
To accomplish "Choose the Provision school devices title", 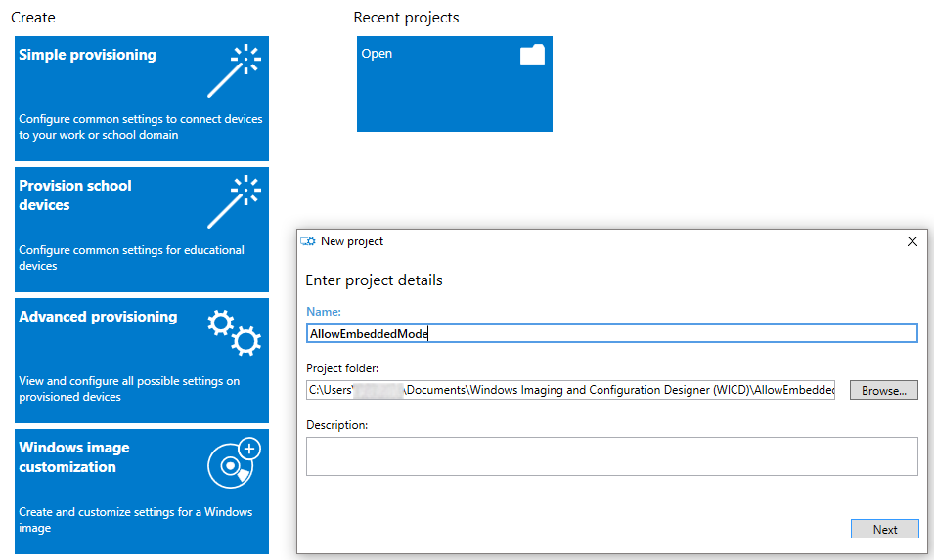I will 74,195.
